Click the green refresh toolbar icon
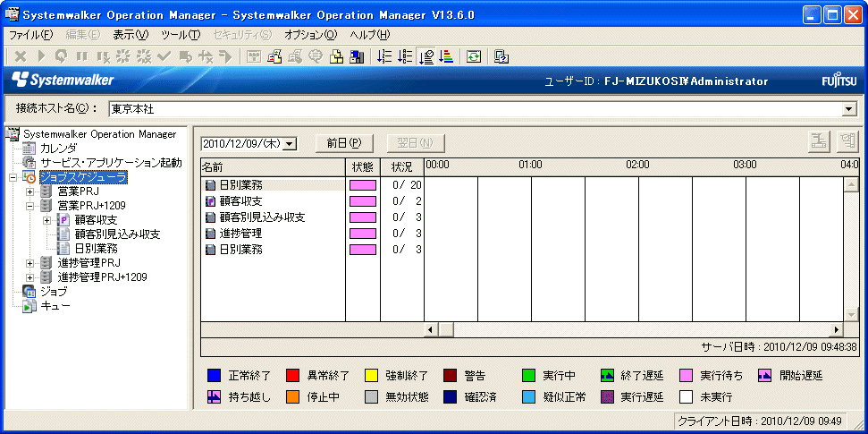Image resolution: width=868 pixels, height=434 pixels. (474, 56)
